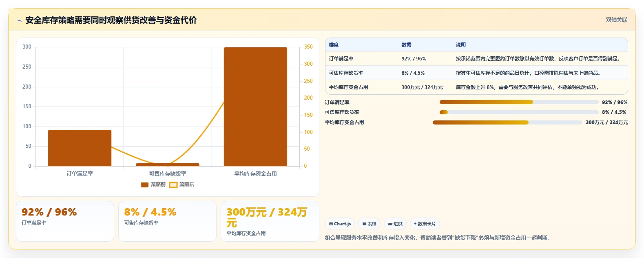
Task: Click the 双轴关联 label in header
Action: pyautogui.click(x=616, y=20)
